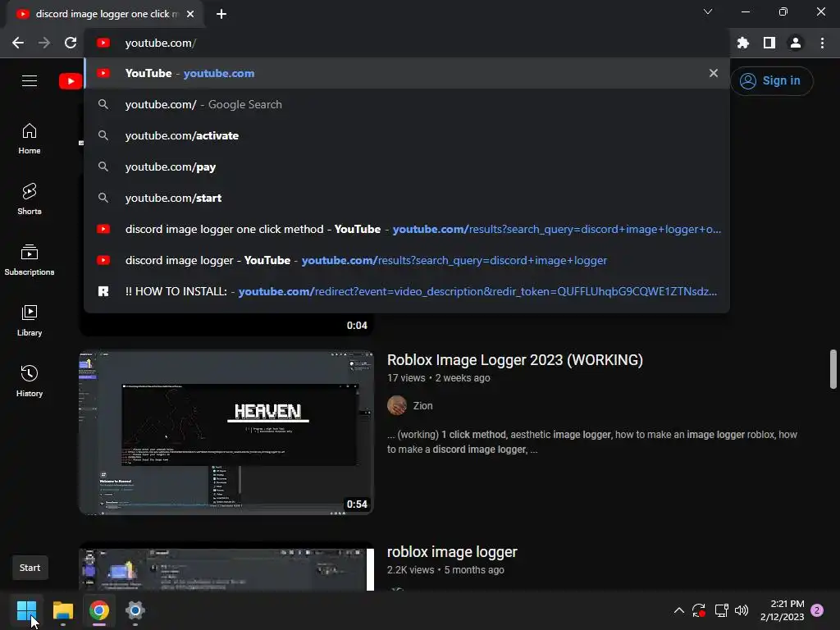Screen dimensions: 840x630
Task: Open the YouTube hamburger guide menu
Action: [30, 81]
